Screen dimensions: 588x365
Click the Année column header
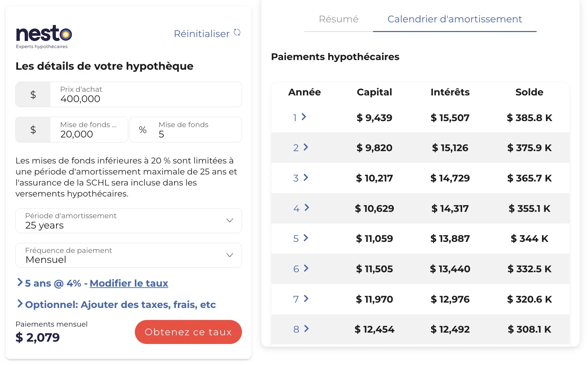304,92
